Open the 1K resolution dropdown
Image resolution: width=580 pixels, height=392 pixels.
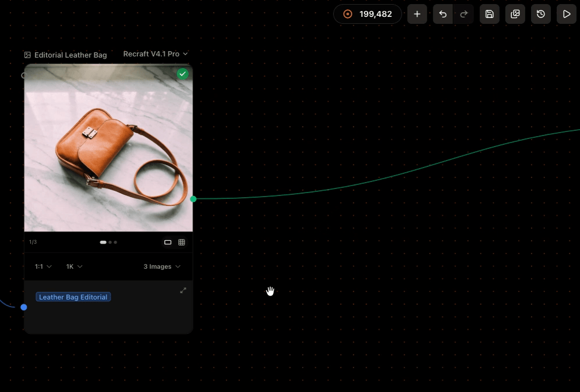74,266
